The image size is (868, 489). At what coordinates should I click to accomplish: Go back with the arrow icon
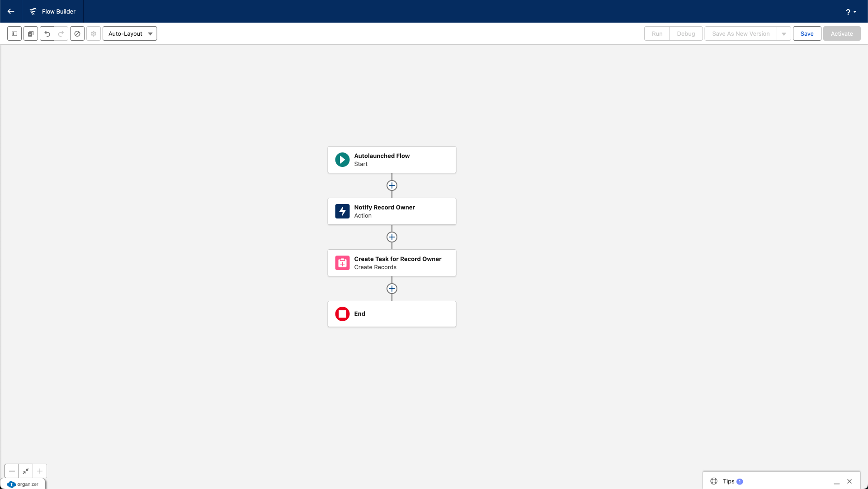click(x=11, y=11)
